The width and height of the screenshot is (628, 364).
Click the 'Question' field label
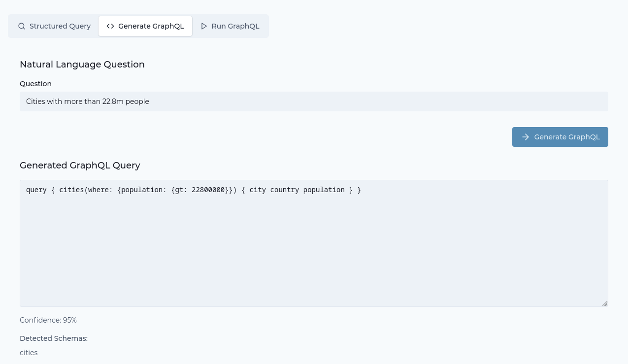click(x=35, y=84)
